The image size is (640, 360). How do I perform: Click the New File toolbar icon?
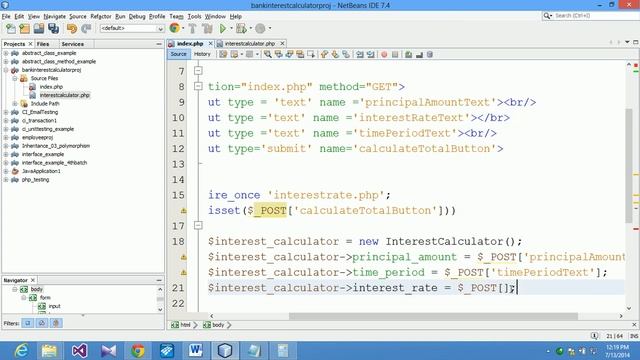pos(11,28)
